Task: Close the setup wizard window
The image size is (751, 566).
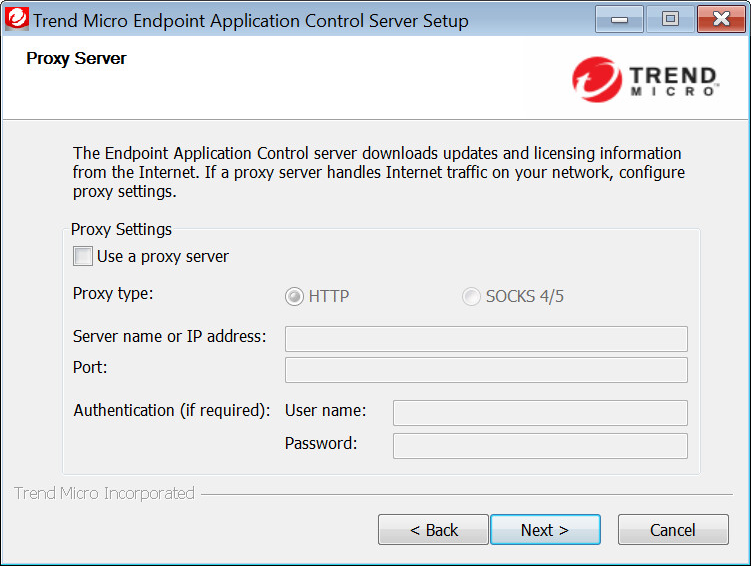Action: click(x=721, y=18)
